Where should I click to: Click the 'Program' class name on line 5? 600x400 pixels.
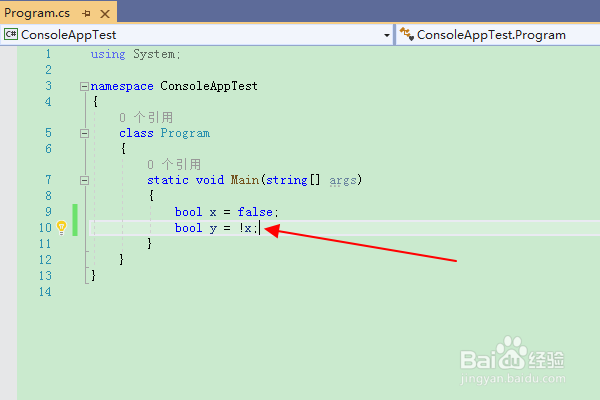185,133
